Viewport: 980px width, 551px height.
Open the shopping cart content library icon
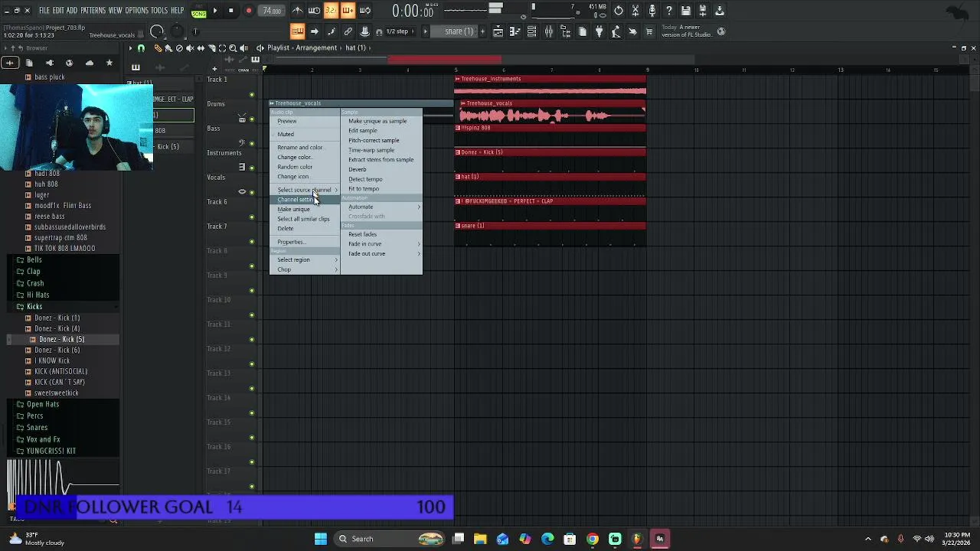649,31
